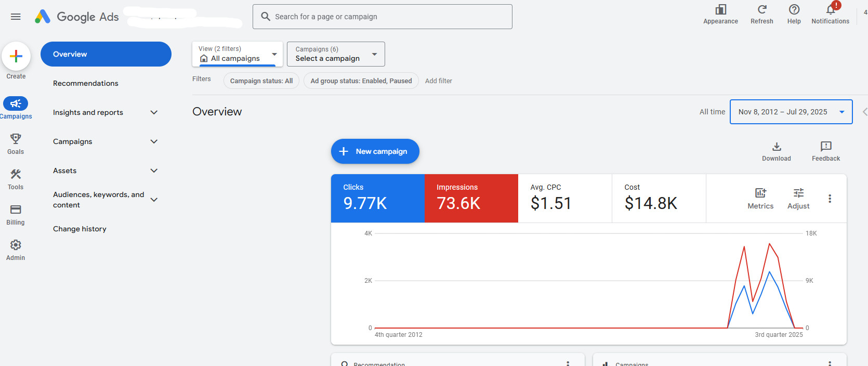The height and width of the screenshot is (366, 868).
Task: Toggle the Clicks metric tile
Action: pos(378,198)
